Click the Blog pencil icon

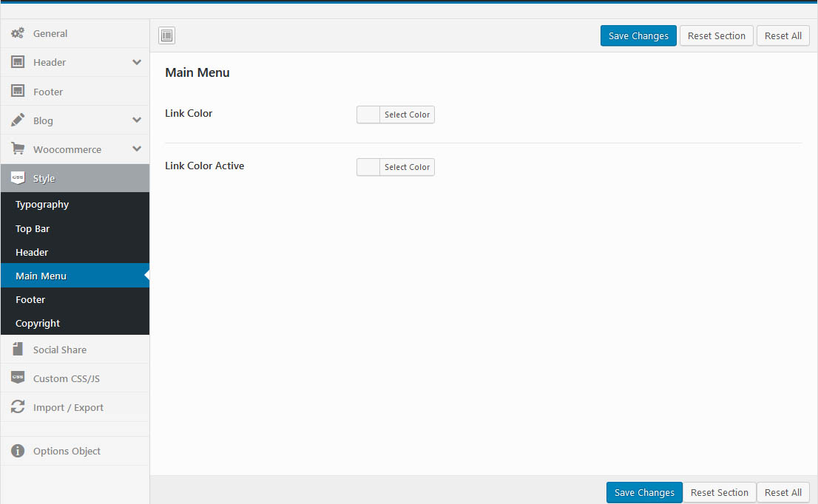tap(18, 120)
